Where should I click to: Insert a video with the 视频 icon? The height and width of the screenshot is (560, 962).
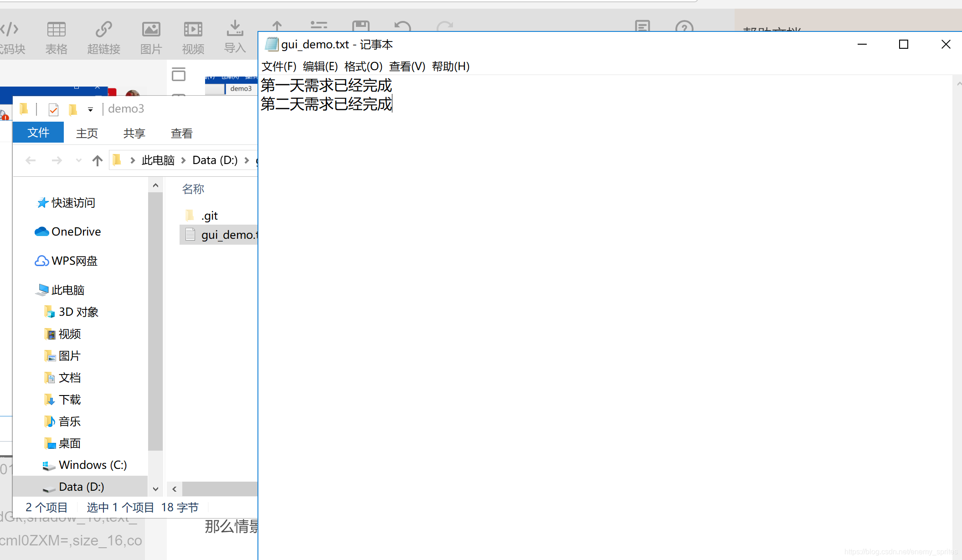[193, 36]
